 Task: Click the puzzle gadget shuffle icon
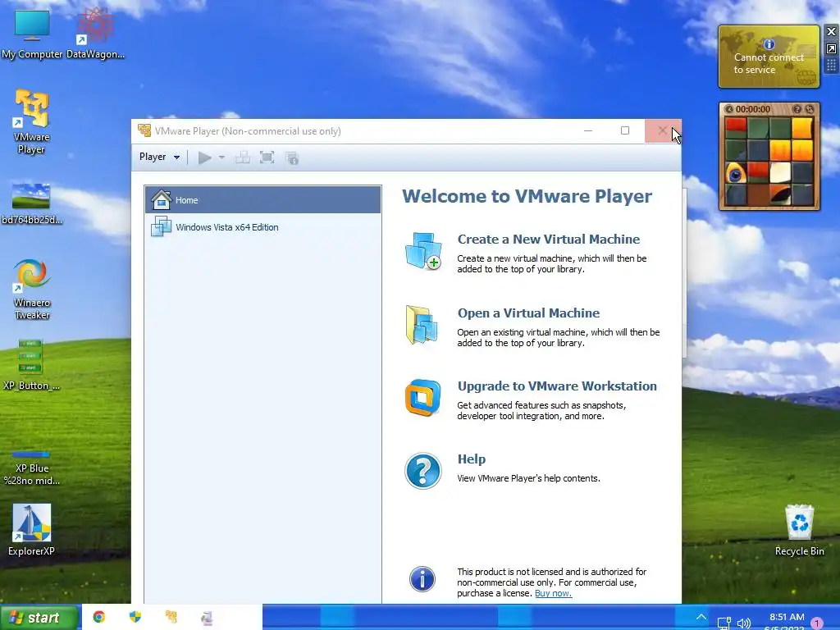[810, 109]
